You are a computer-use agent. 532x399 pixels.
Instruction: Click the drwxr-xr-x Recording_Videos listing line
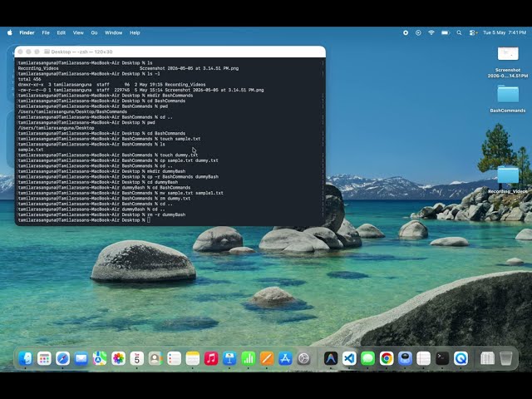111,85
